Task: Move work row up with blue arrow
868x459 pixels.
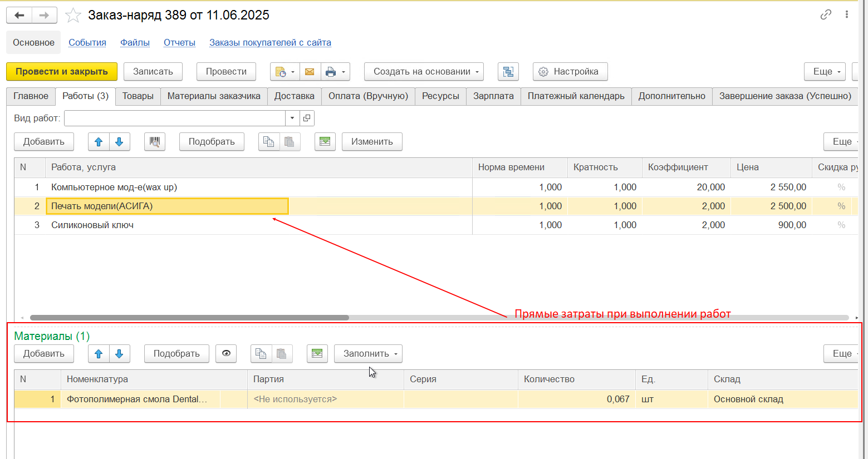Action: click(99, 142)
